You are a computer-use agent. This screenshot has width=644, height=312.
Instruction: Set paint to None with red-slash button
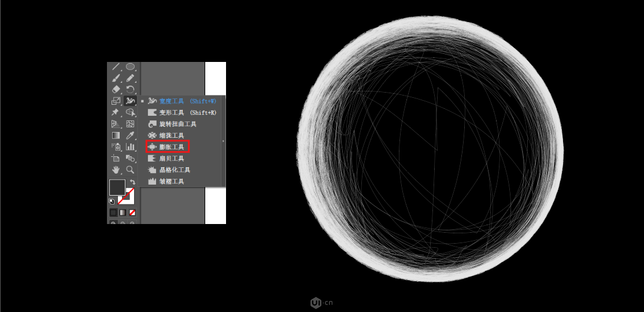tap(132, 212)
